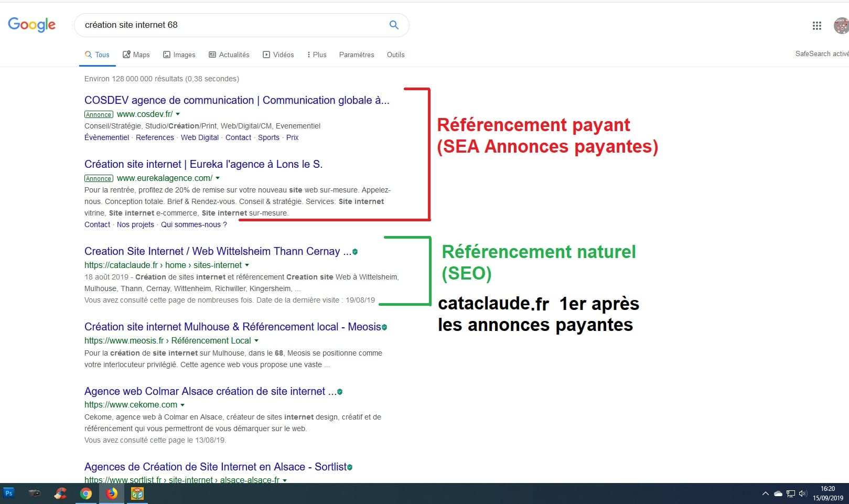Viewport: 849px width, 504px height.
Task: Open the Google account avatar
Action: coord(841,25)
